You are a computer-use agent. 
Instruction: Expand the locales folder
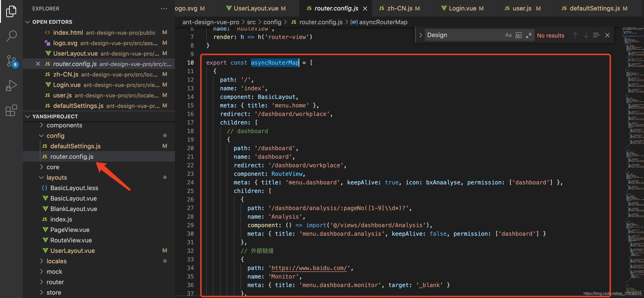(x=56, y=261)
